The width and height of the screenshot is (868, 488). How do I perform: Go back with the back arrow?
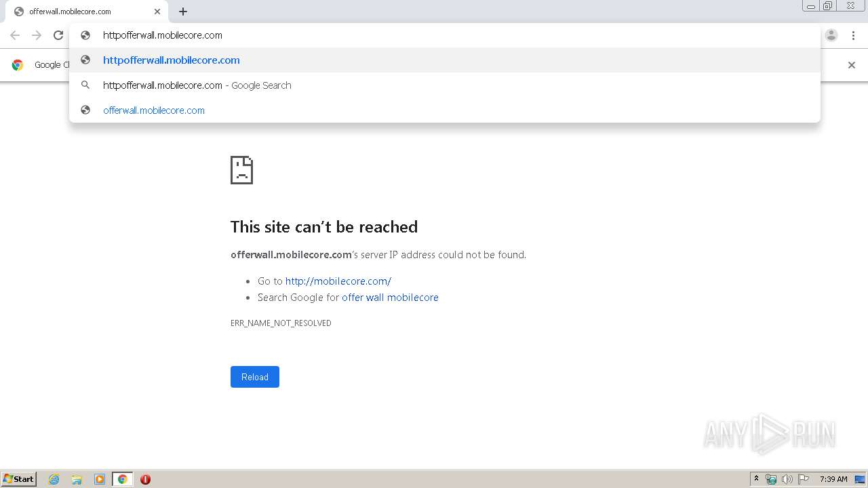pos(15,35)
